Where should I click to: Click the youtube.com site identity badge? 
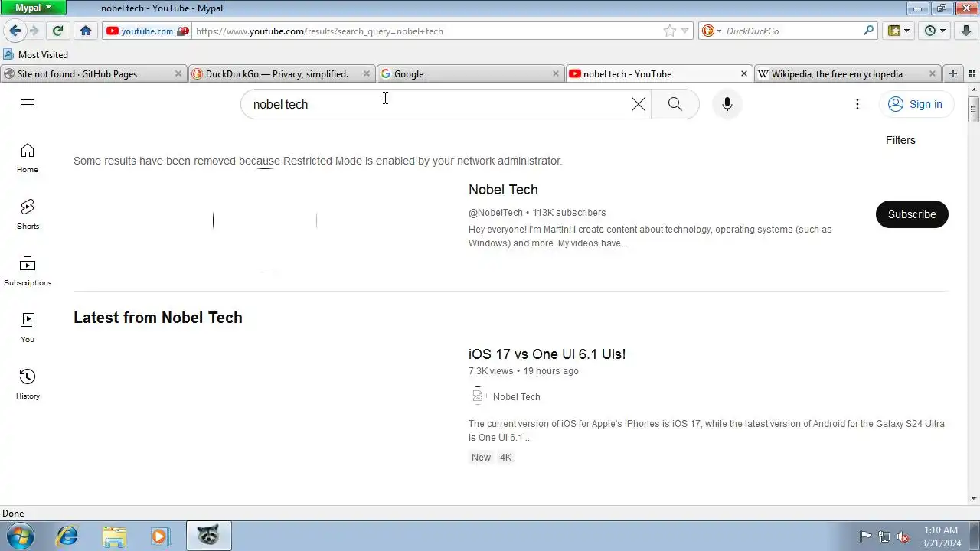pos(146,31)
